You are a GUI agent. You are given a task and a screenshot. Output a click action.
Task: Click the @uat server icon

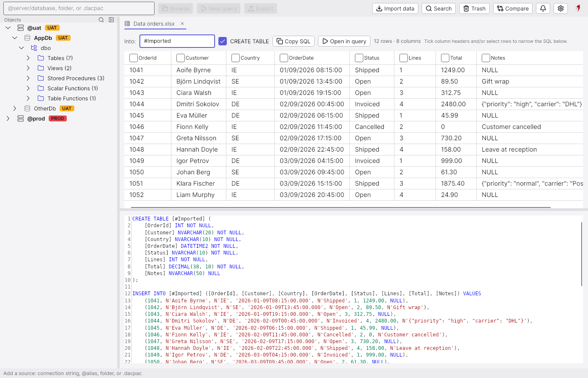point(21,28)
